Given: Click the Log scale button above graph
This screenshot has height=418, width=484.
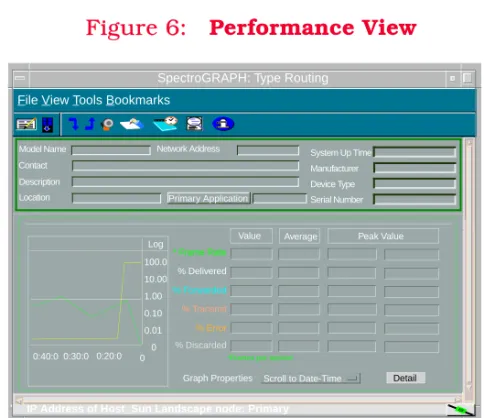Looking at the screenshot, I should click(x=155, y=244).
